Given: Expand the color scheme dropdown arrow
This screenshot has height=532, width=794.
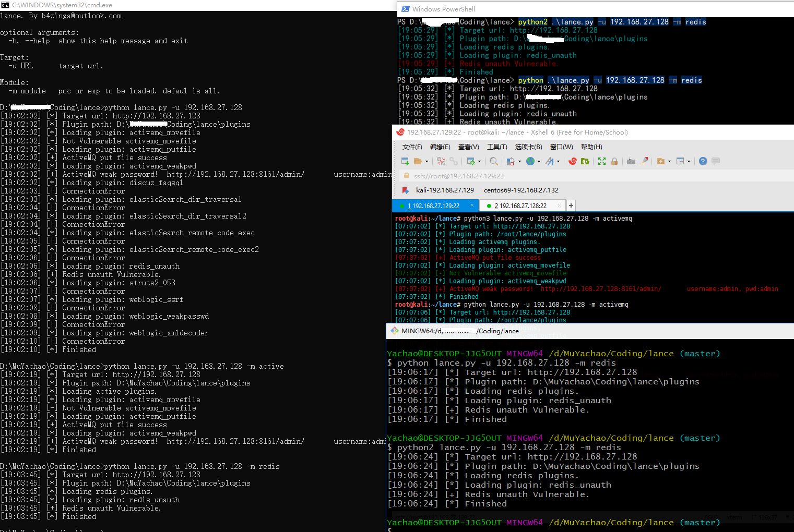Looking at the screenshot, I should pos(519,161).
